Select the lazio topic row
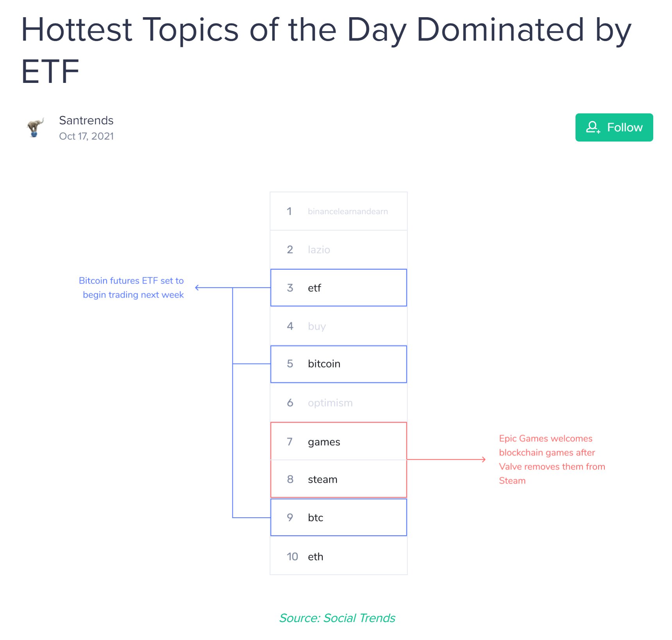Screen dimensions: 672x640 point(339,249)
